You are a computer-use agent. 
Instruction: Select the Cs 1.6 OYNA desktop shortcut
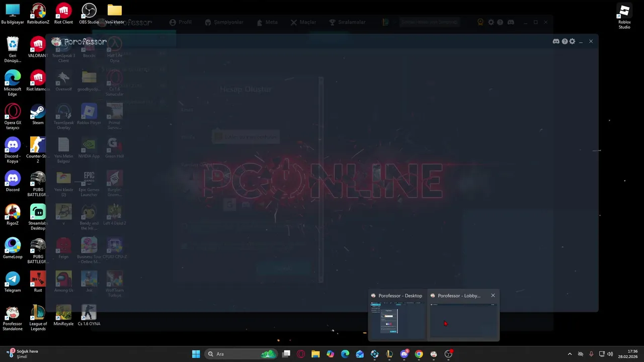[89, 316]
